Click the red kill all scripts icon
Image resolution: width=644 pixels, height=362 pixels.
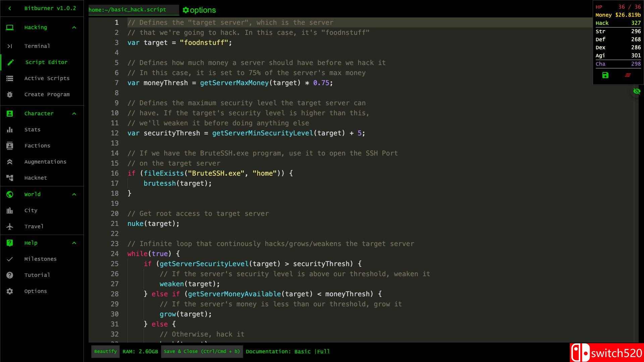point(628,75)
